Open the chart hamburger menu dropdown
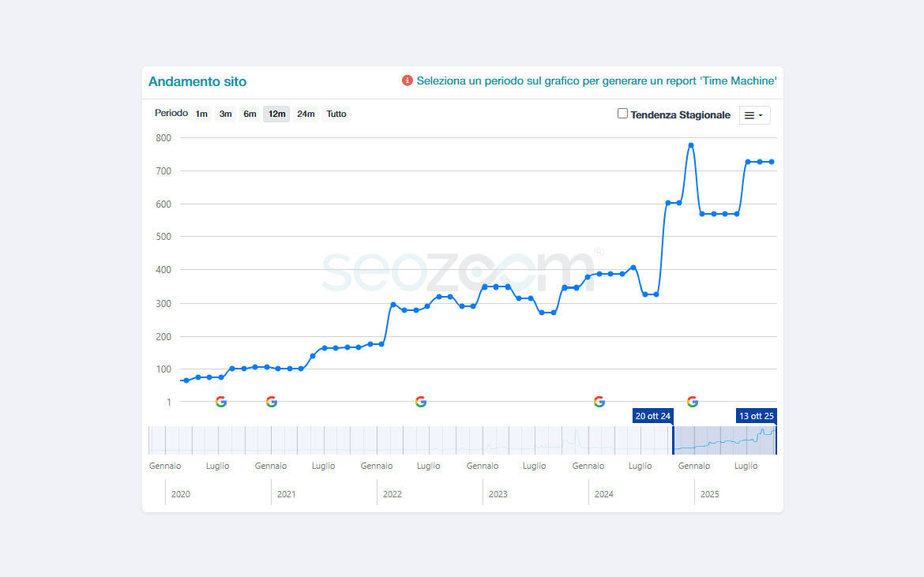924x577 pixels. tap(754, 115)
